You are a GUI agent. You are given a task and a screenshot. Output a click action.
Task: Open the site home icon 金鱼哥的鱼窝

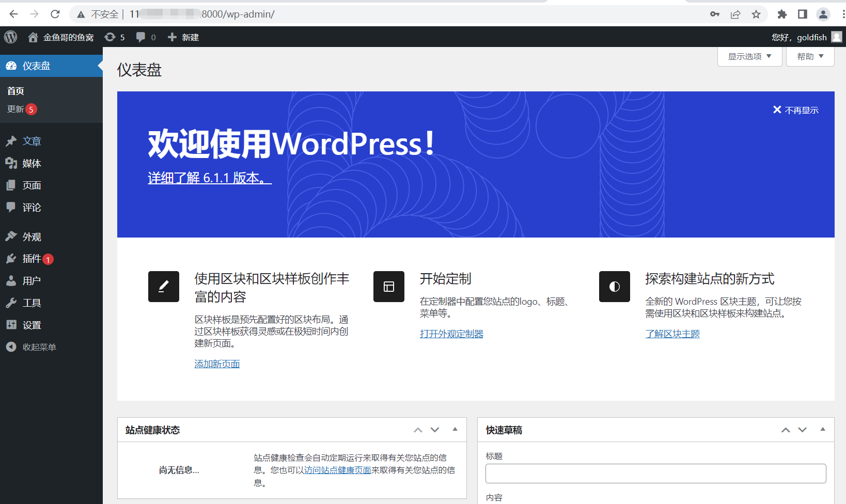33,37
